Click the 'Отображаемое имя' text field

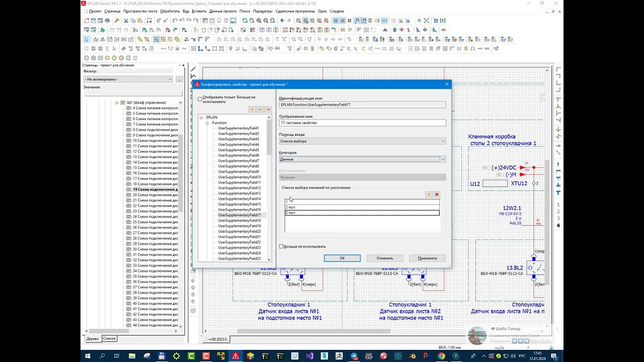pos(362,123)
